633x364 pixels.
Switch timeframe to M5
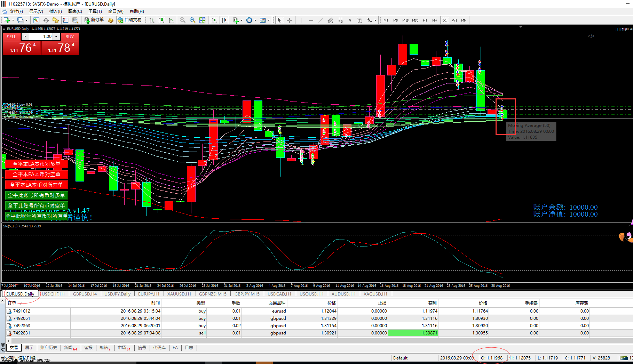pyautogui.click(x=396, y=20)
